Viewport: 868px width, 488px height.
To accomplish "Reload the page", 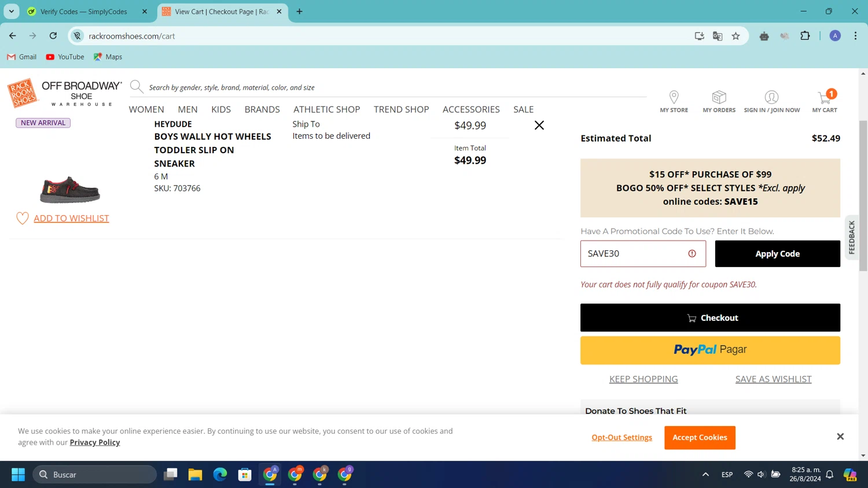I will click(53, 36).
